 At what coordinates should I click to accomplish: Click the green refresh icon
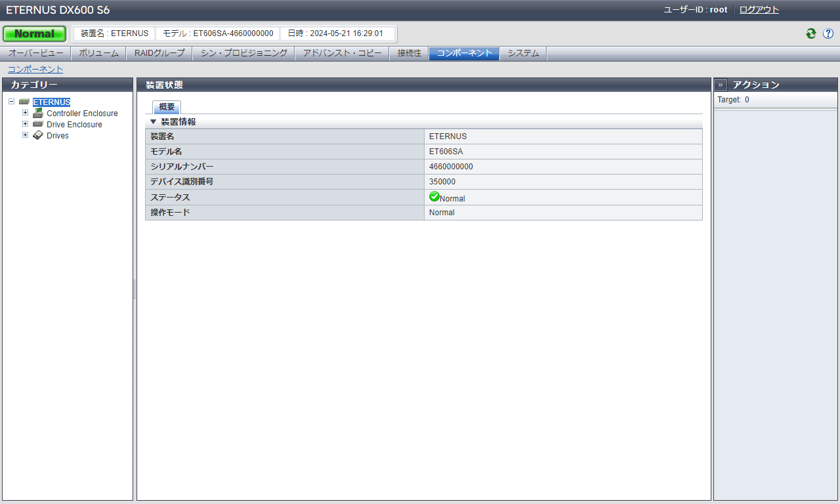coord(811,33)
